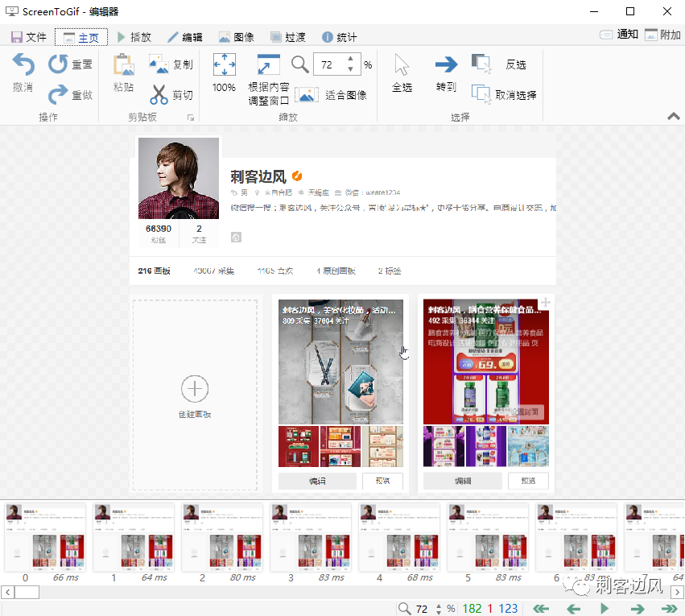Switch to the Statistics (统计) tab

[340, 37]
